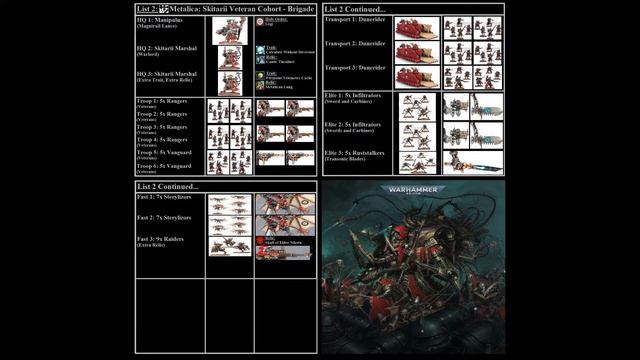Open the Fast 2 Sterylizors miniatures image
The width and height of the screenshot is (640, 360).
pyautogui.click(x=230, y=226)
